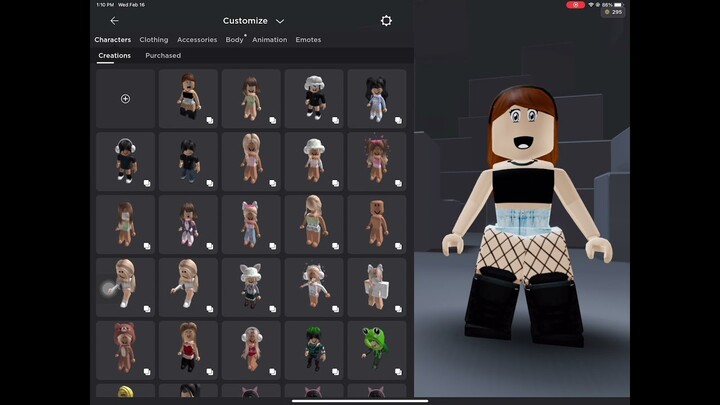This screenshot has height=405, width=720.
Task: Select avatar with pink bow and sparkles
Action: pos(377,162)
